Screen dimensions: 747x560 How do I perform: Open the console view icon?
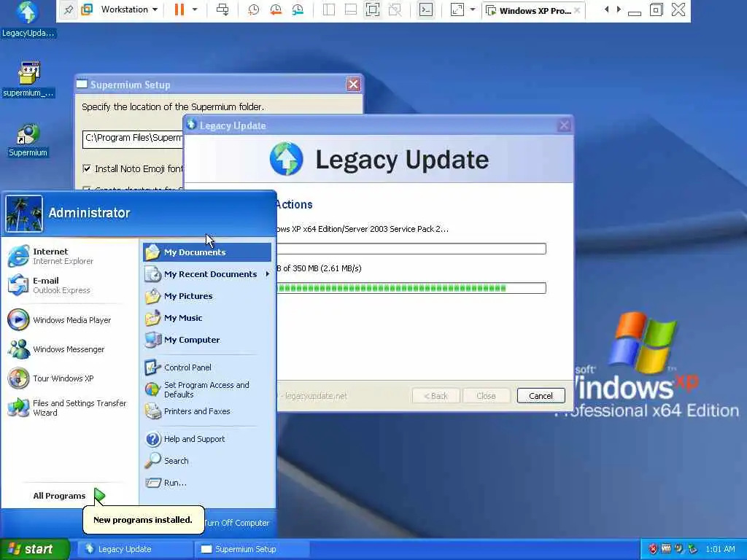426,9
